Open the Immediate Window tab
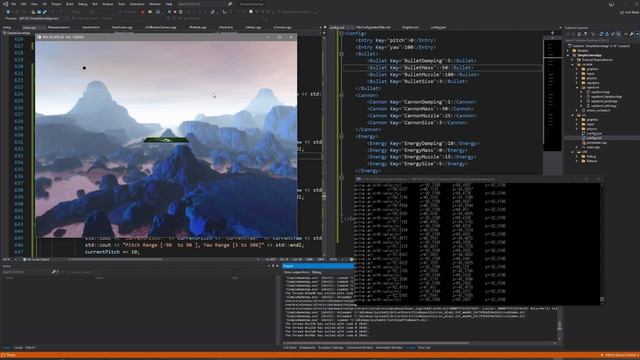Viewport: 640px width, 360px height. click(389, 348)
